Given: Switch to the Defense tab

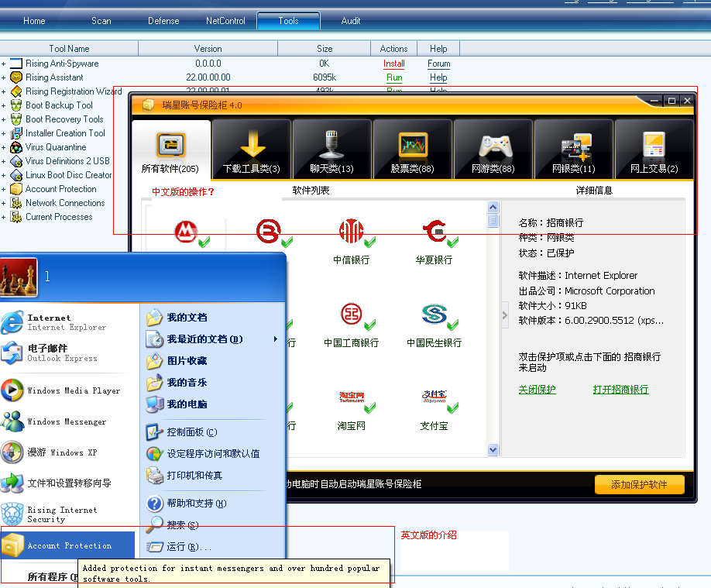Looking at the screenshot, I should 163,21.
